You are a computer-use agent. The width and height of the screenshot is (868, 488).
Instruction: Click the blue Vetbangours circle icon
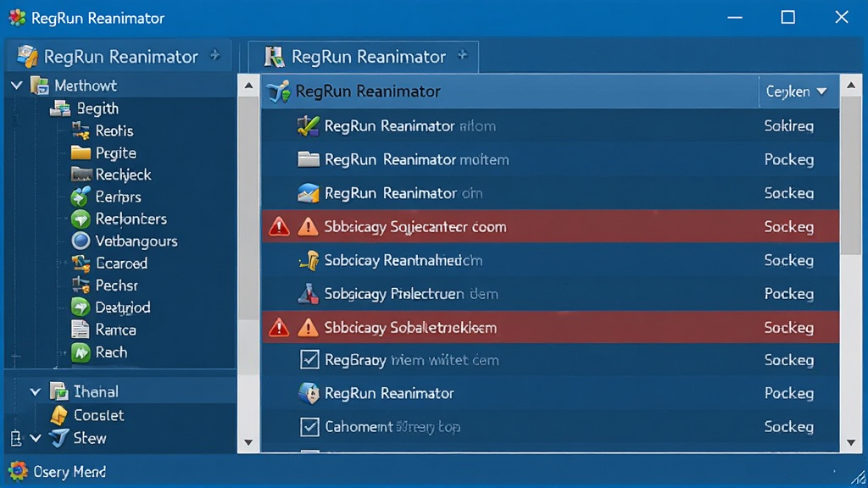[81, 241]
